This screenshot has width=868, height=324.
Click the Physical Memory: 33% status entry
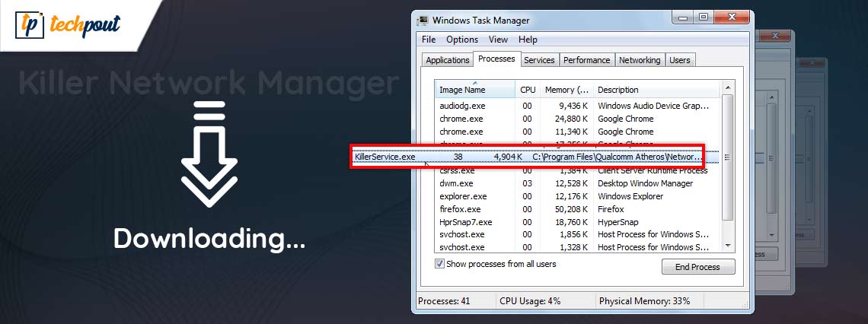(x=644, y=301)
